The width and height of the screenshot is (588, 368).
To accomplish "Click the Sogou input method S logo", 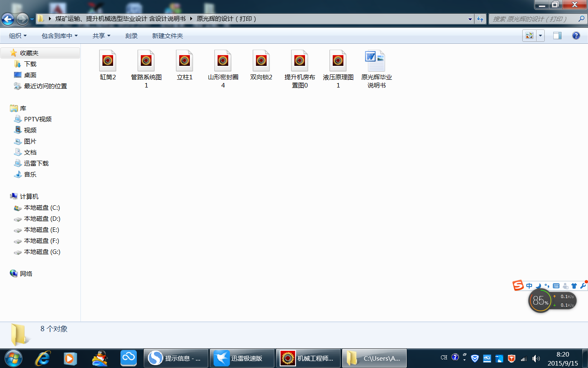I will (x=518, y=285).
